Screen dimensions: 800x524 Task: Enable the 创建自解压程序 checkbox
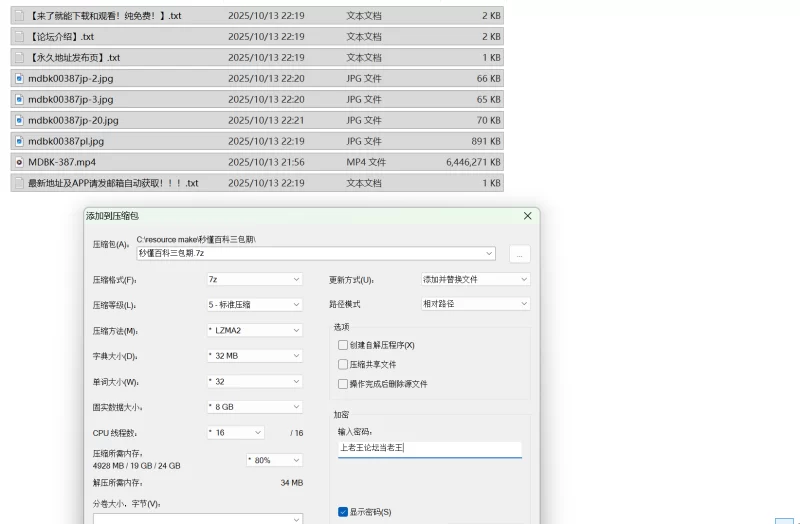[x=343, y=345]
